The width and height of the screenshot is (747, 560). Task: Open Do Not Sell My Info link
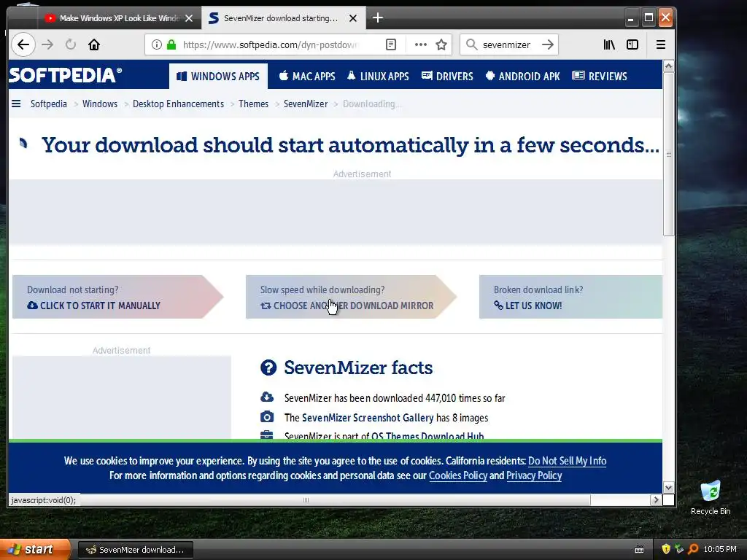567,461
